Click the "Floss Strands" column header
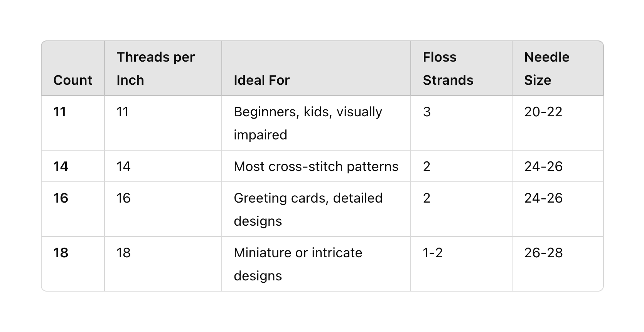The height and width of the screenshot is (332, 644). (x=448, y=69)
